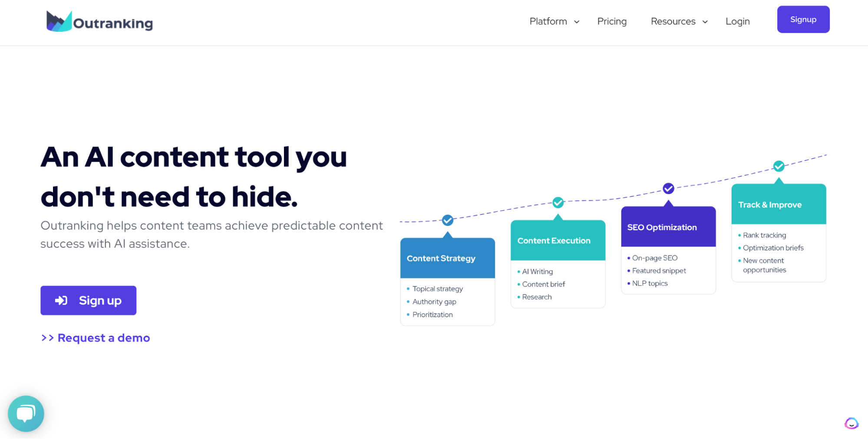
Task: Click the checkmark above Track & Improve
Action: coord(779,166)
